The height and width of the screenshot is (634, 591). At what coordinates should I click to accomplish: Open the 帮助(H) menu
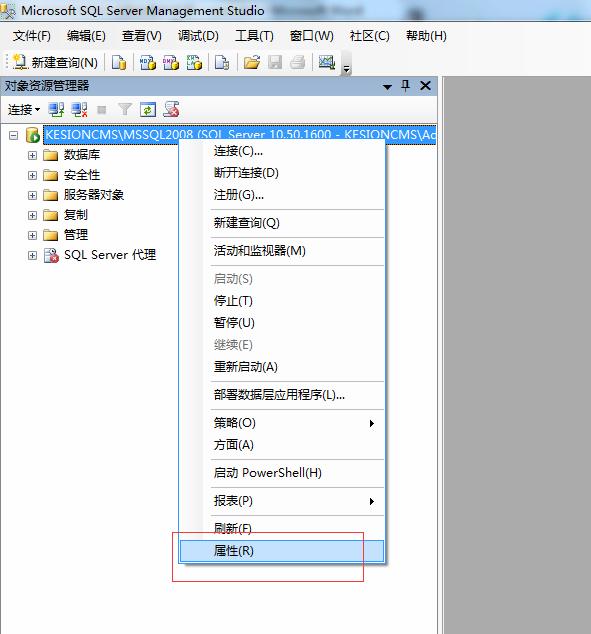pos(426,36)
